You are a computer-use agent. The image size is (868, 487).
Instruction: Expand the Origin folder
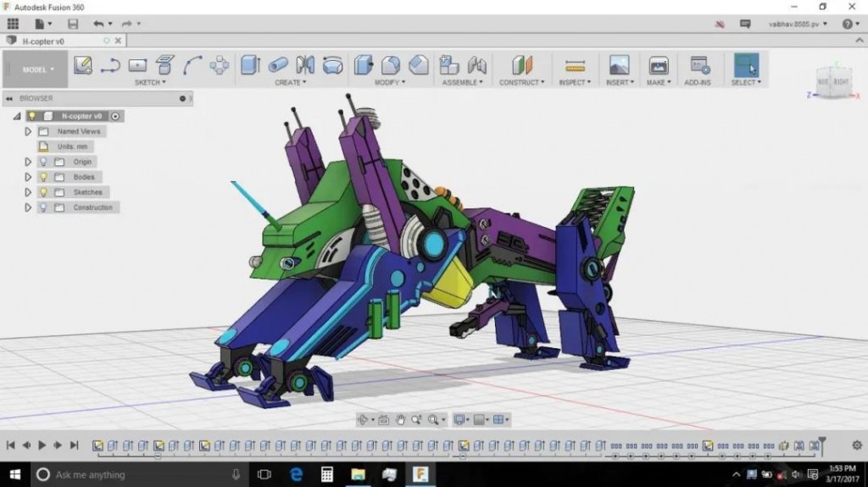(28, 162)
